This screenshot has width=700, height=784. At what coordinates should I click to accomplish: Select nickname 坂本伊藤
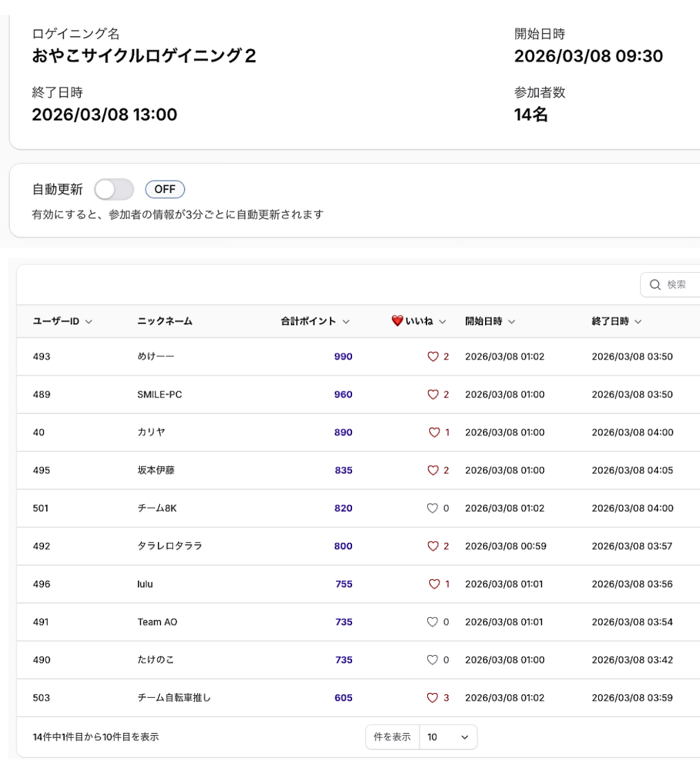(156, 470)
